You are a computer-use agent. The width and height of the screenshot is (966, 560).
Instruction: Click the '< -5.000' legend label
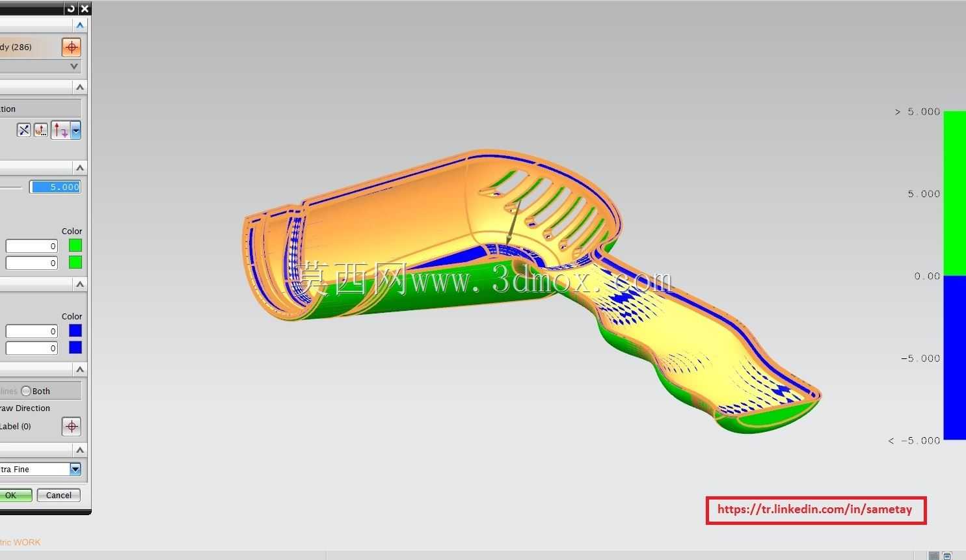tap(914, 441)
